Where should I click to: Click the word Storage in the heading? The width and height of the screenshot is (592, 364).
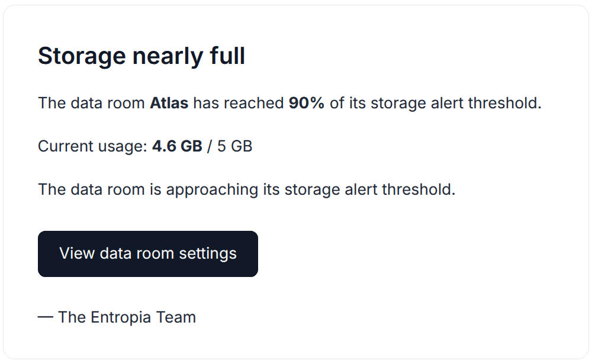tap(83, 56)
